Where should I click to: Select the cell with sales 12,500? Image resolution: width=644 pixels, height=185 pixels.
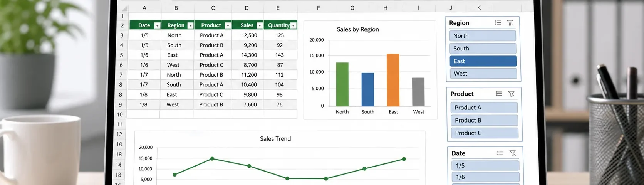click(x=247, y=35)
